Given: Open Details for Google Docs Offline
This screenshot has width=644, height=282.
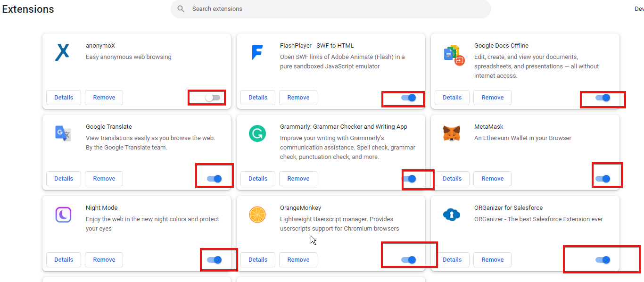Looking at the screenshot, I should (452, 98).
